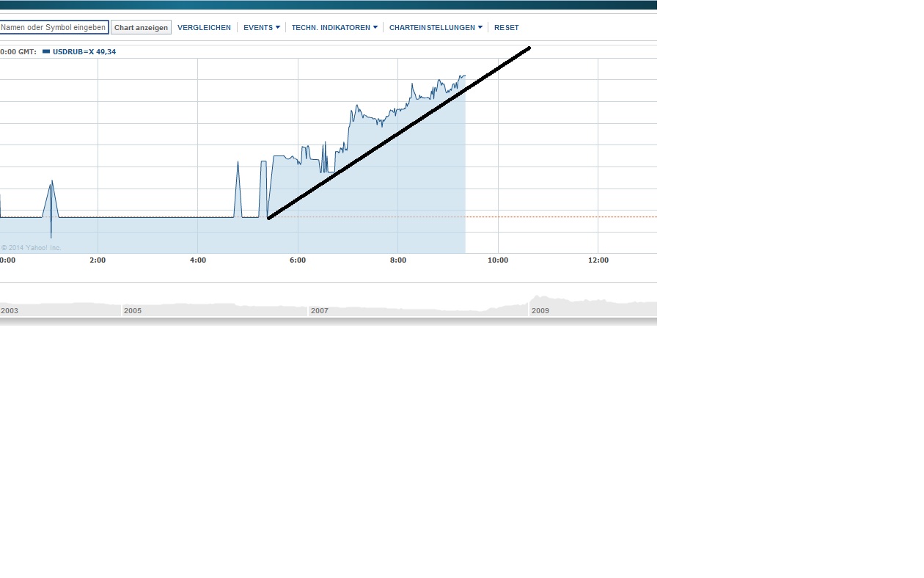
Task: Click VERGLEICHEN to compare symbols
Action: tap(204, 27)
